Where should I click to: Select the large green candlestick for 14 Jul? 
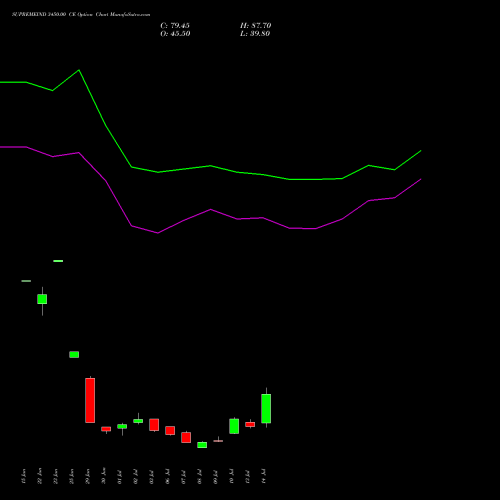tap(266, 408)
